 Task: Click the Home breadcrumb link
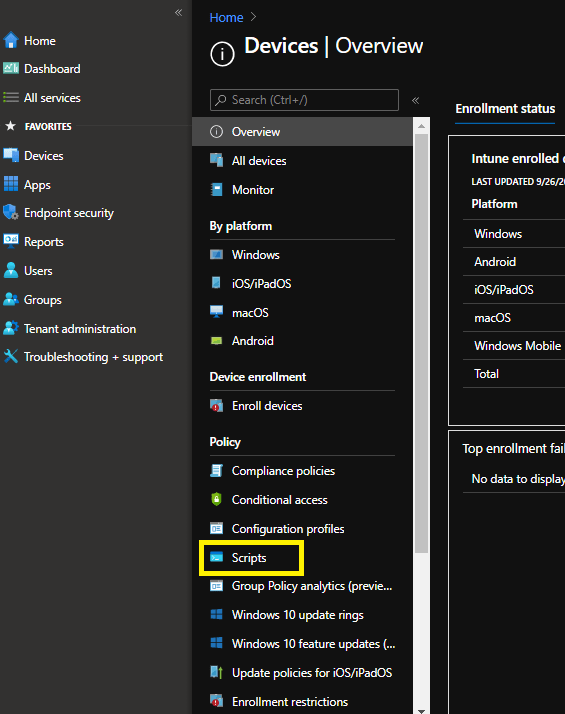pos(226,17)
